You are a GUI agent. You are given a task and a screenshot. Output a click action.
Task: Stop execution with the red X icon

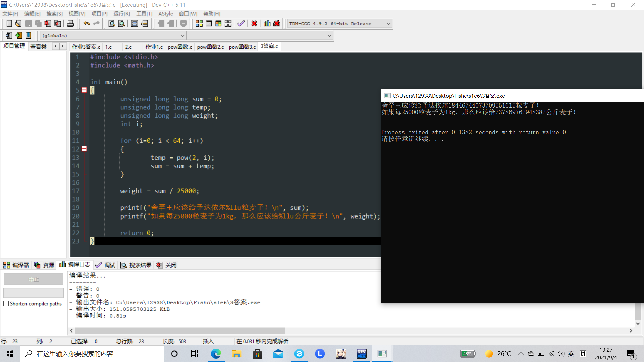point(254,24)
